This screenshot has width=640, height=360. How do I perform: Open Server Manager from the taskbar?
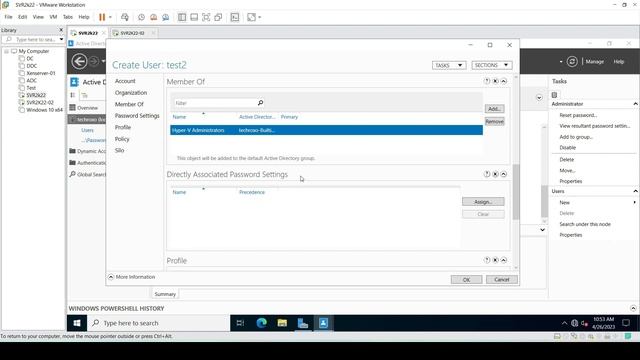302,323
